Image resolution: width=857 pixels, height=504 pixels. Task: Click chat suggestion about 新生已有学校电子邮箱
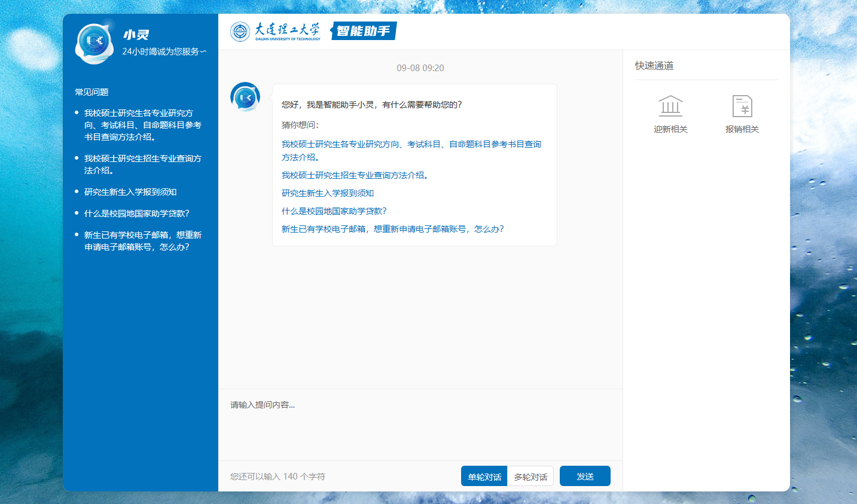392,229
